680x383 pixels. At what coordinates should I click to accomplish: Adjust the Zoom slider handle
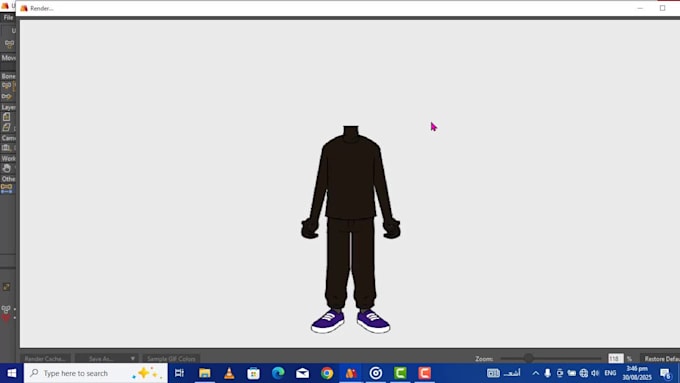coord(528,358)
